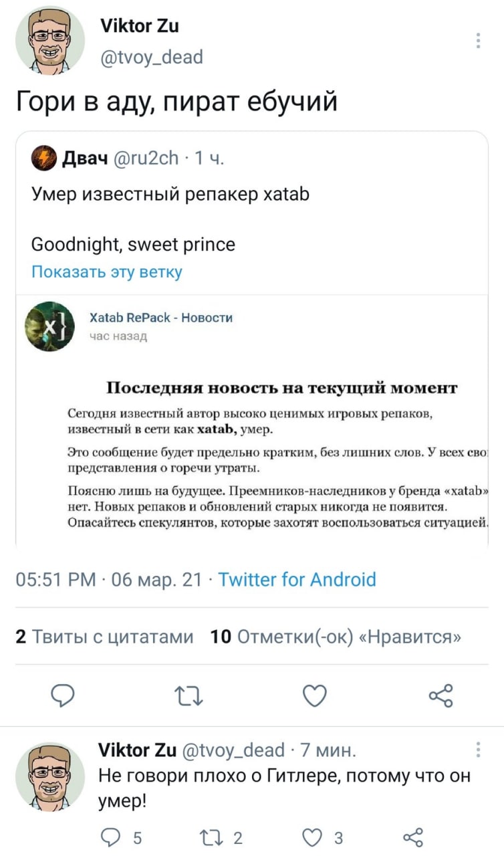Screen dimensions: 504x856
Task: Retweet the reply with 2 retweets
Action: (211, 837)
